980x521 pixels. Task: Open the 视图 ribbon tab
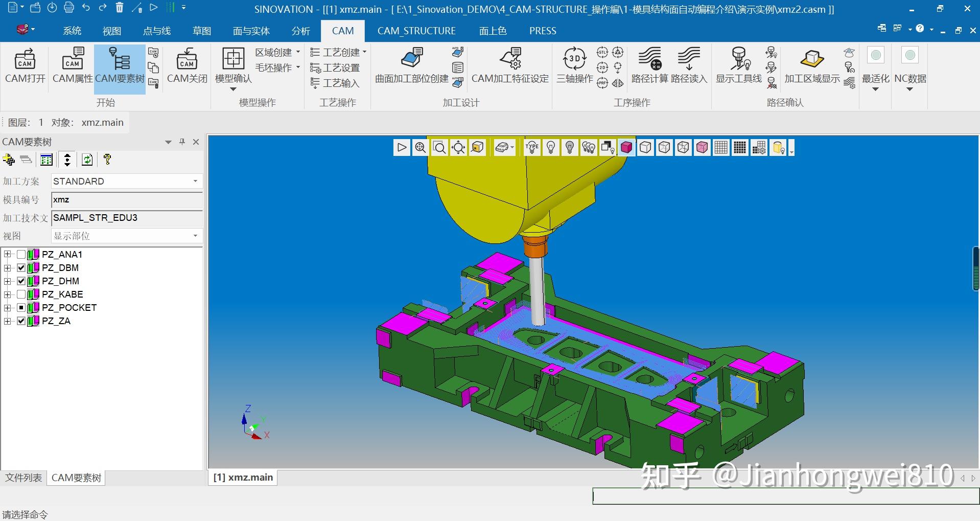(111, 31)
